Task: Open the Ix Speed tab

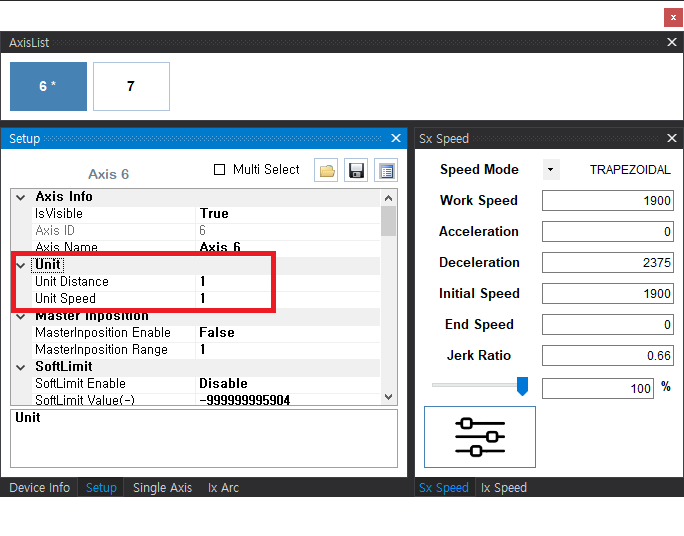Action: pos(503,488)
